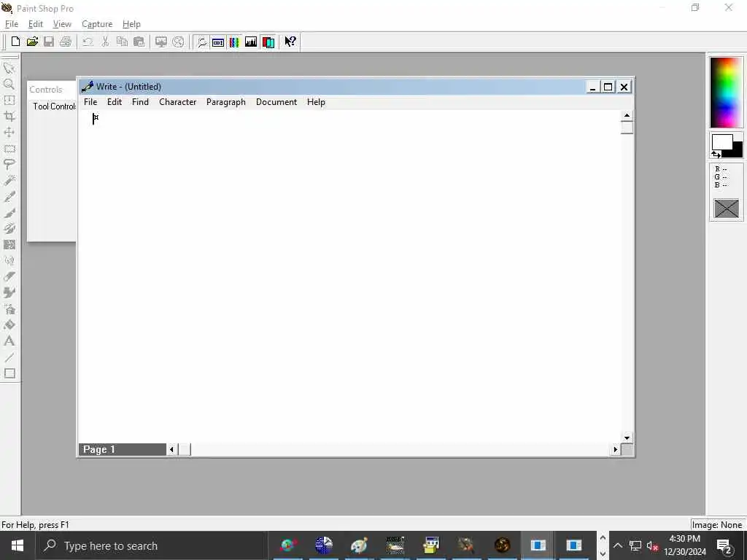
Task: Open Paint Shop Pro File menu
Action: 12,24
